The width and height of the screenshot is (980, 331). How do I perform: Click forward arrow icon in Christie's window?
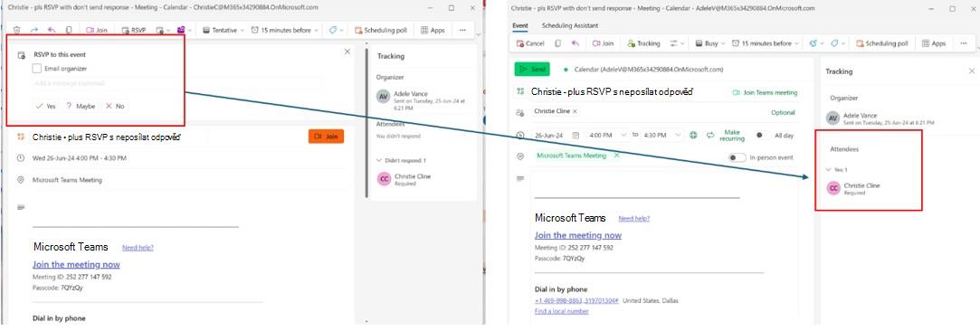pyautogui.click(x=34, y=29)
